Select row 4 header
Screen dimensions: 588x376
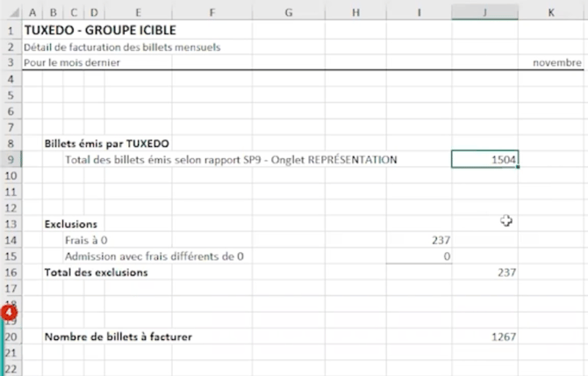pos(11,79)
